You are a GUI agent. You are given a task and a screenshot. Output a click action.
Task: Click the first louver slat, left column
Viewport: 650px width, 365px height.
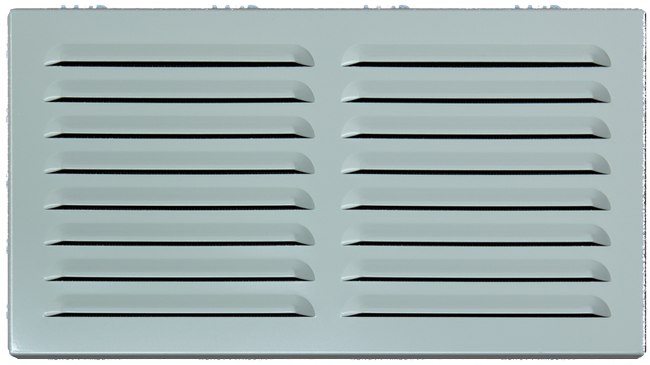click(179, 55)
